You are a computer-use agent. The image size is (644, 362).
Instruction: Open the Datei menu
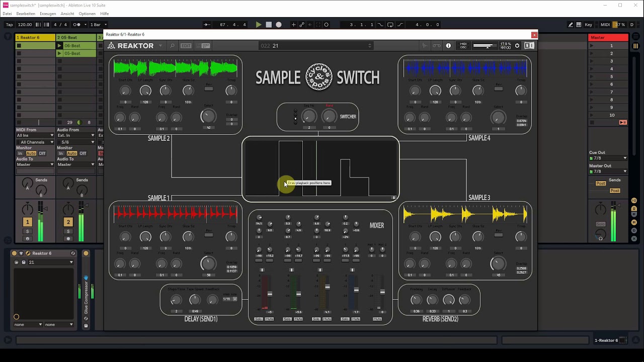tap(7, 14)
